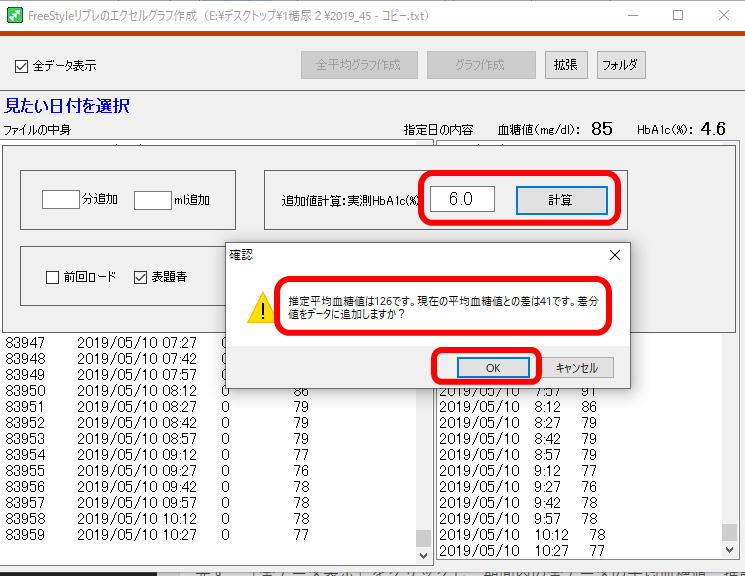Click the FreeStyle app icon in title bar
This screenshot has width=745, height=576.
point(14,15)
